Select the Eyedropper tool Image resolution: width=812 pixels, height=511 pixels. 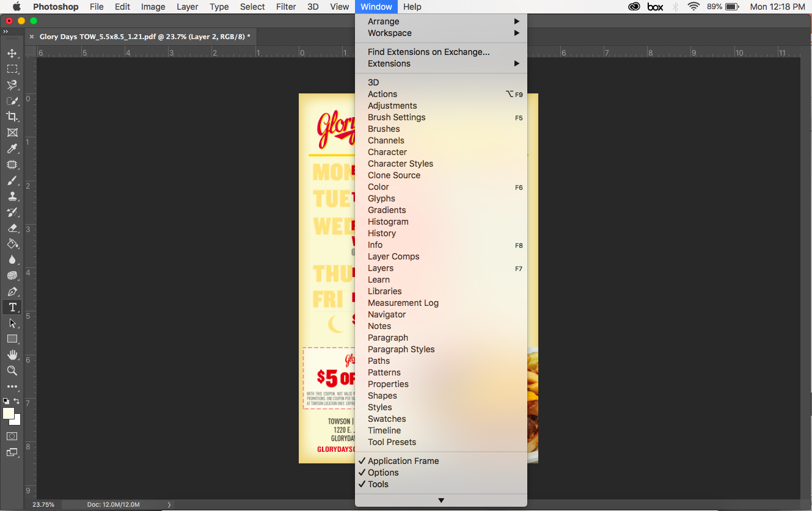(12, 148)
